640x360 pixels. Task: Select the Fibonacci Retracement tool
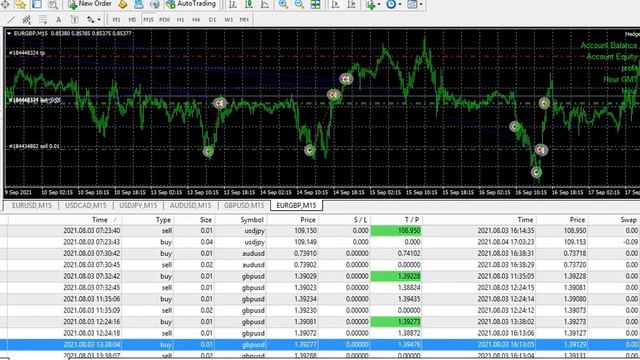[42, 19]
